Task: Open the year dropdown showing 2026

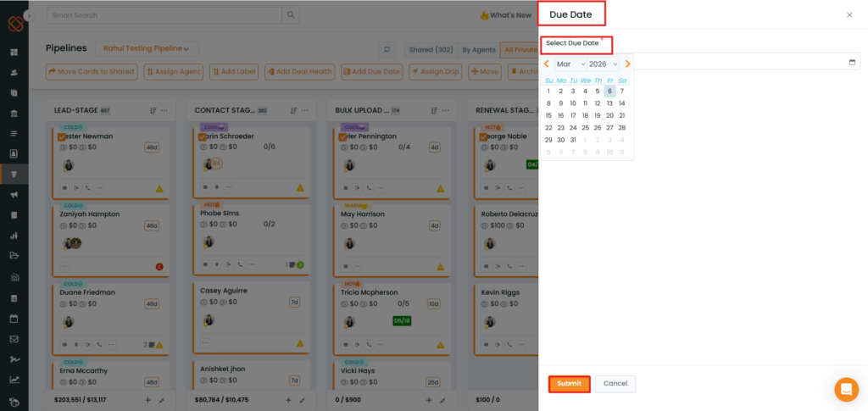Action: click(603, 64)
